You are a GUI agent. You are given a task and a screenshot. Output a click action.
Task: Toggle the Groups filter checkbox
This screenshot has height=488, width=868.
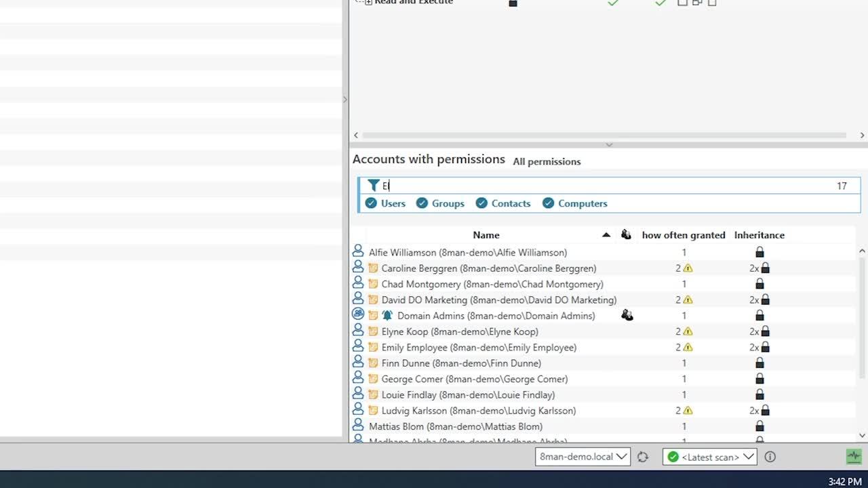422,203
